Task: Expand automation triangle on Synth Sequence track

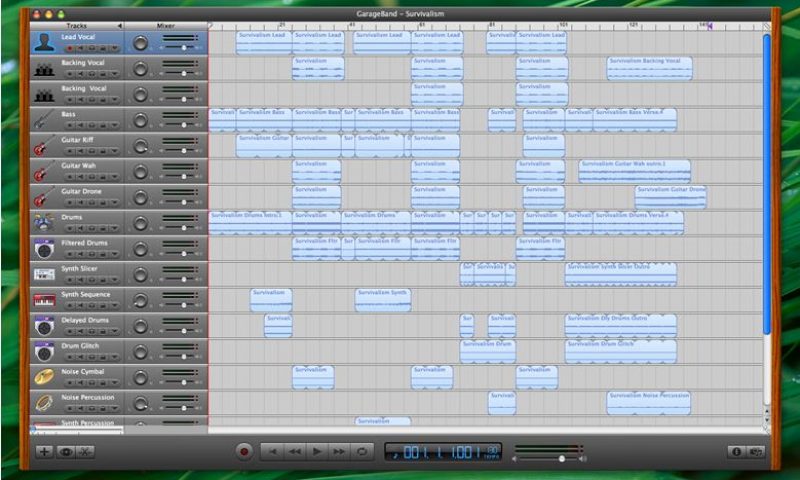Action: [114, 306]
